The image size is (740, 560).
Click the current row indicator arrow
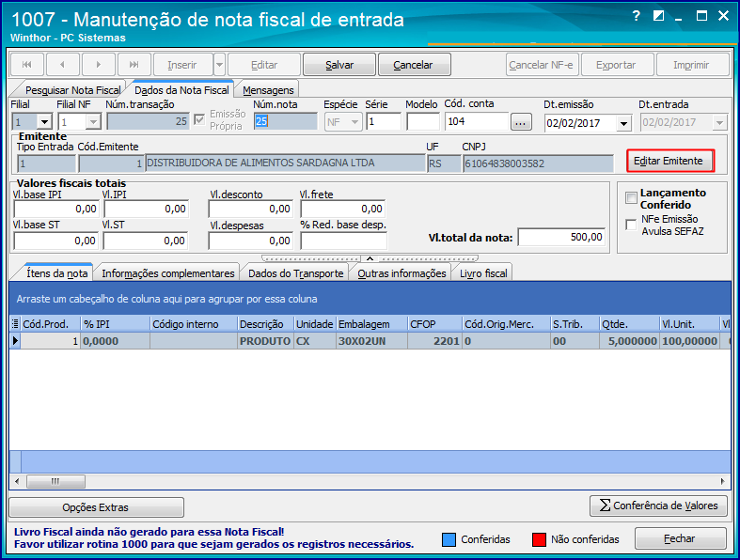click(x=15, y=341)
